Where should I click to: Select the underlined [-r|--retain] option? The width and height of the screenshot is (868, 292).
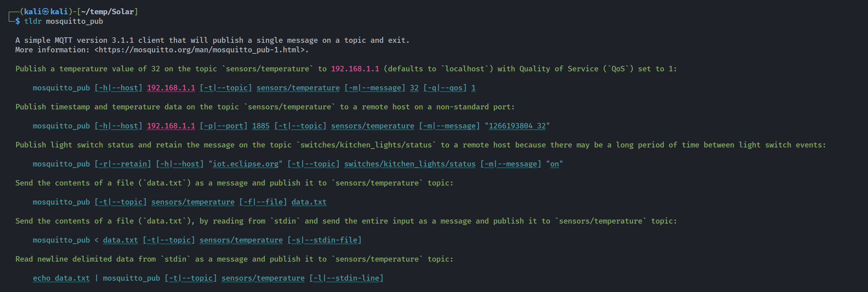[x=123, y=164]
